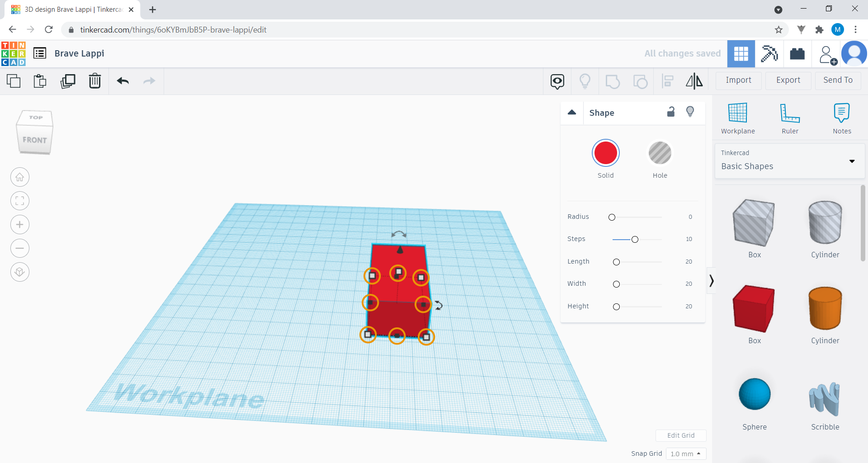Click the Duplicate and repeat icon
Screen dimensions: 868x463
pos(68,81)
